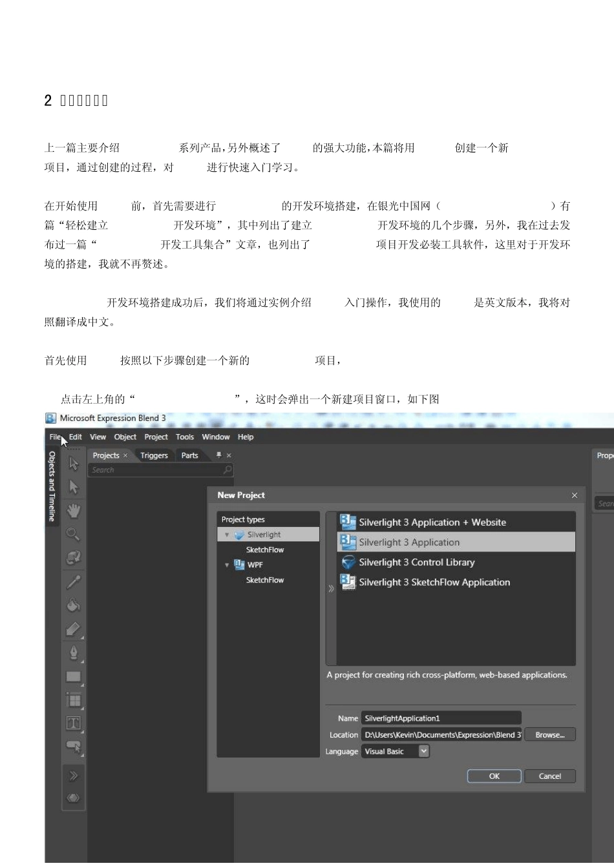Click the Browse... button
This screenshot has width=614, height=868.
[550, 735]
